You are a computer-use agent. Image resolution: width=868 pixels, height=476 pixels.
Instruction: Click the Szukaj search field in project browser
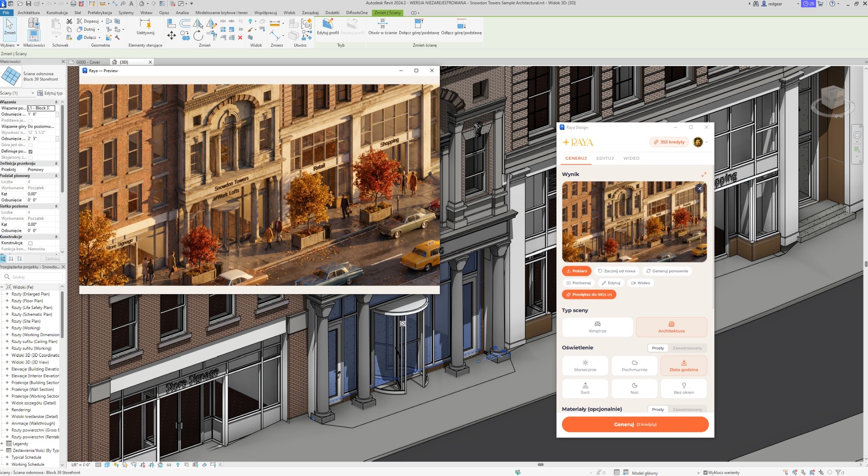(32, 277)
